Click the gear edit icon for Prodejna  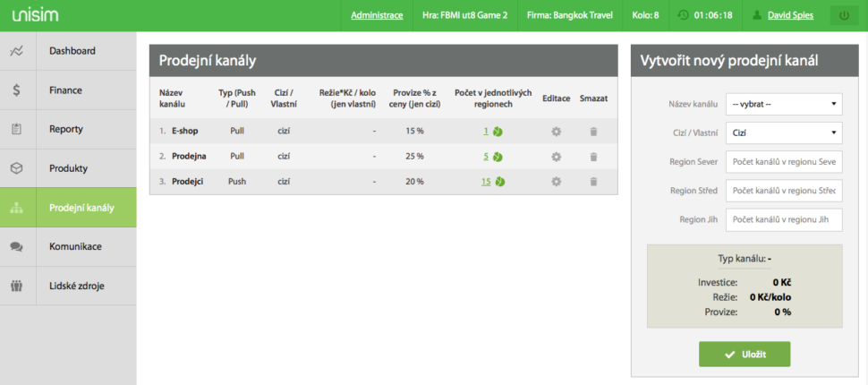[x=556, y=157]
